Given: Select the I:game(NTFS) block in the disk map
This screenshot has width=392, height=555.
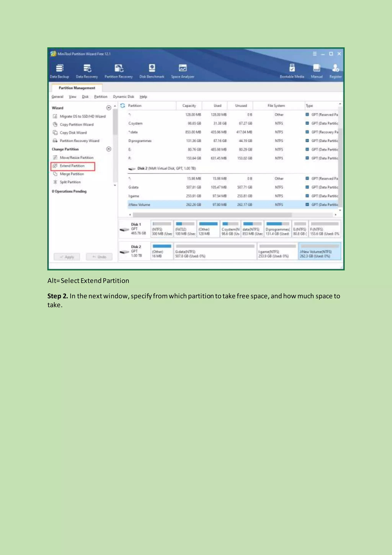Looking at the screenshot, I should click(x=278, y=251).
